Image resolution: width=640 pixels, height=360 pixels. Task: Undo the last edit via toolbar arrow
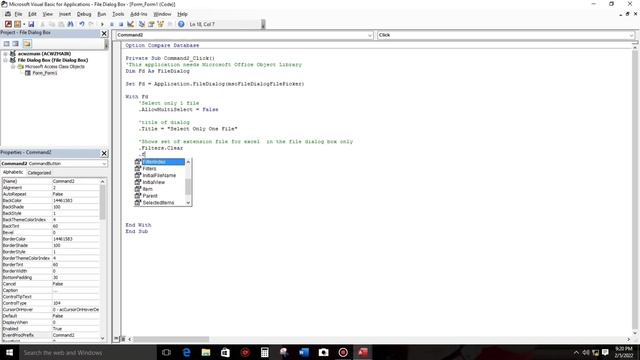[82, 24]
